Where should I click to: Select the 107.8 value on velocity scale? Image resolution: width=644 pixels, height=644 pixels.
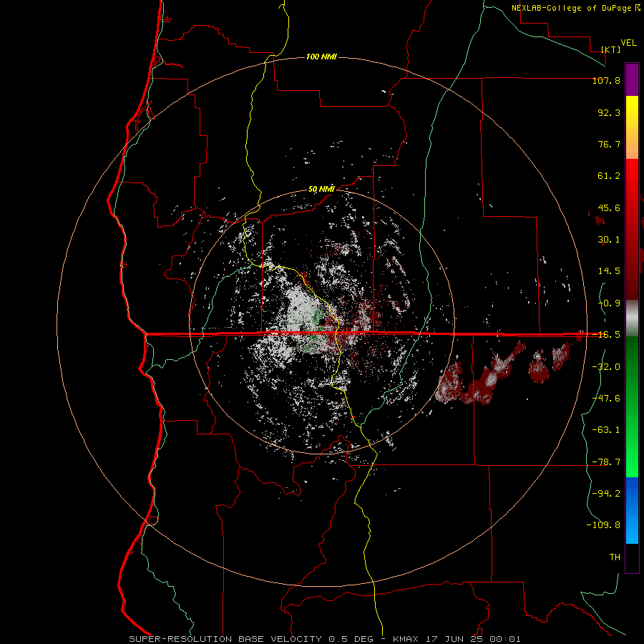click(606, 80)
